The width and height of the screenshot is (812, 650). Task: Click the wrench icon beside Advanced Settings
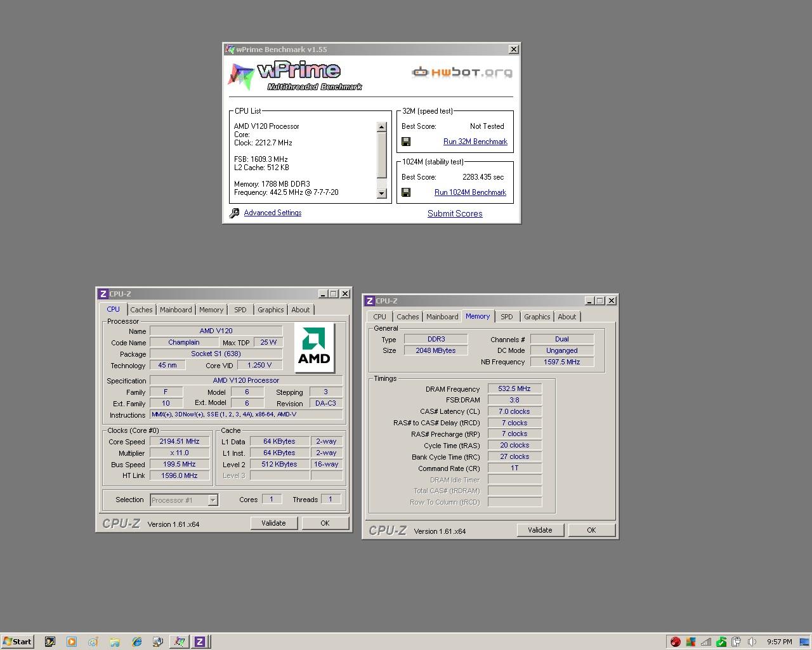click(x=234, y=213)
